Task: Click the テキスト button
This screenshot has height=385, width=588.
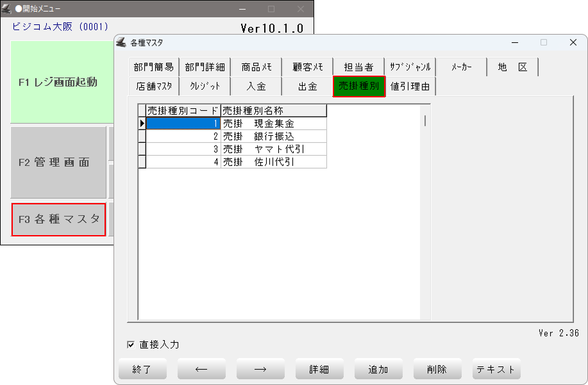Action: pos(496,369)
